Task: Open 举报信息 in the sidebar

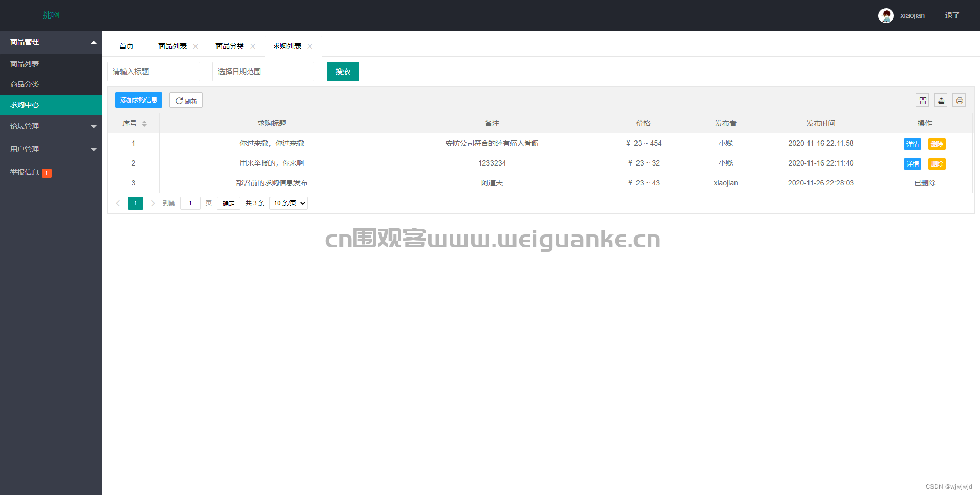Action: point(51,172)
